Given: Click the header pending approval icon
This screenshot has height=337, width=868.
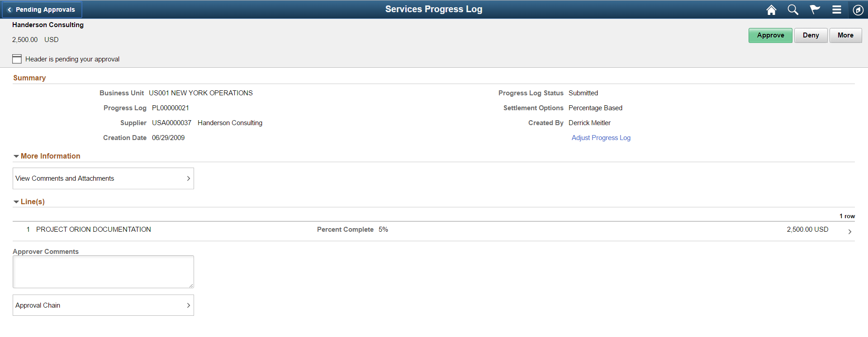Looking at the screenshot, I should (x=17, y=59).
